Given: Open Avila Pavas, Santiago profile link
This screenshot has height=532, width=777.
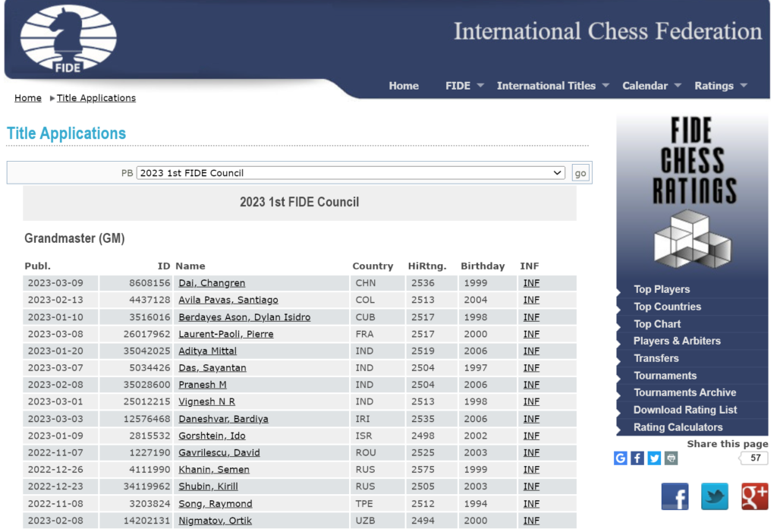Looking at the screenshot, I should click(228, 300).
